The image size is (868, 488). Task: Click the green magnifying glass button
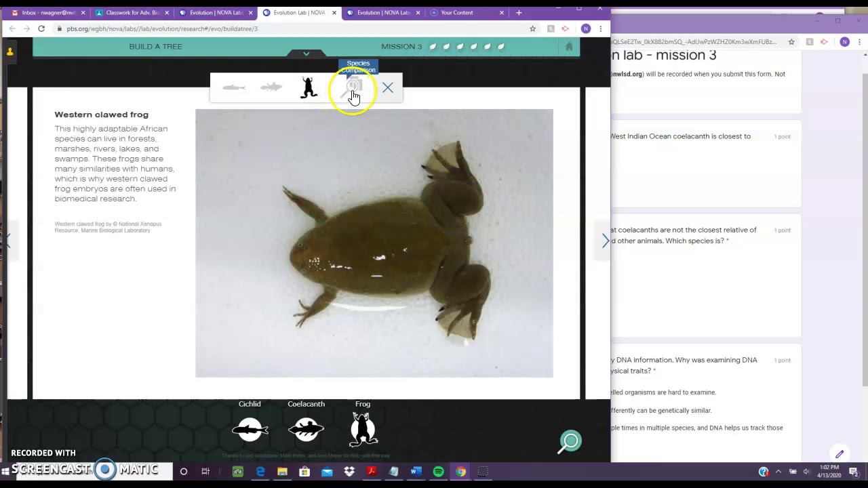click(x=570, y=442)
